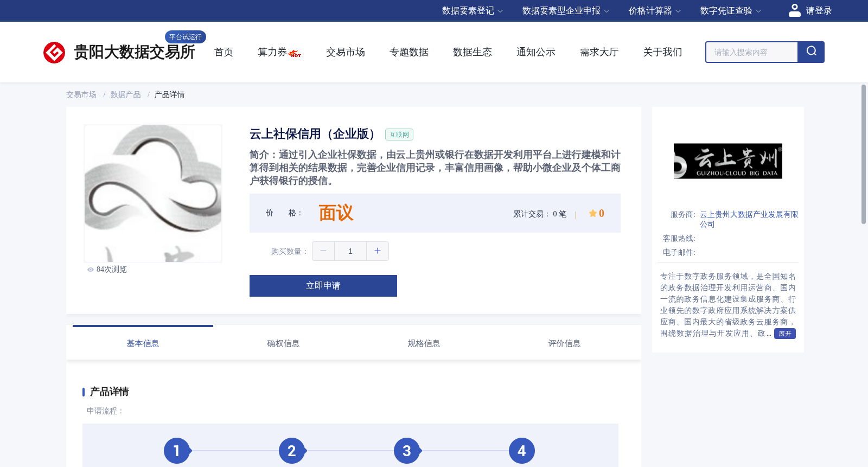Click step 2 circle in application flow
The width and height of the screenshot is (868, 467).
(x=292, y=451)
